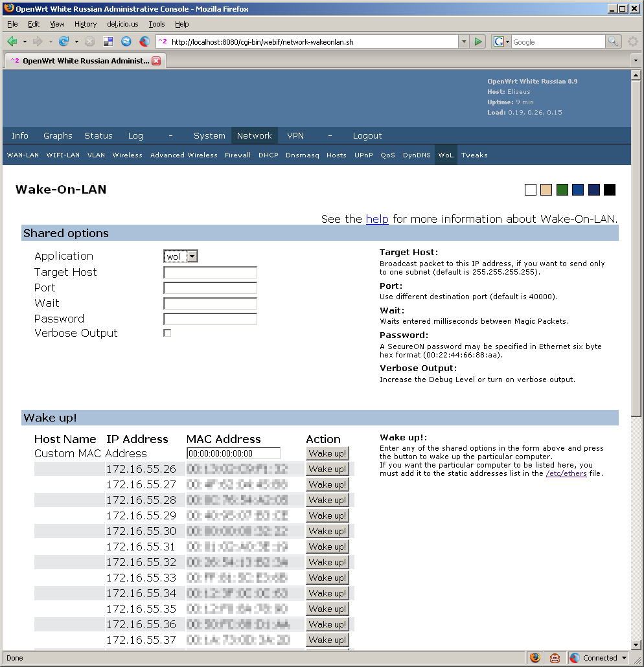Open the Tweaks sub-tab
The width and height of the screenshot is (644, 667).
(474, 155)
